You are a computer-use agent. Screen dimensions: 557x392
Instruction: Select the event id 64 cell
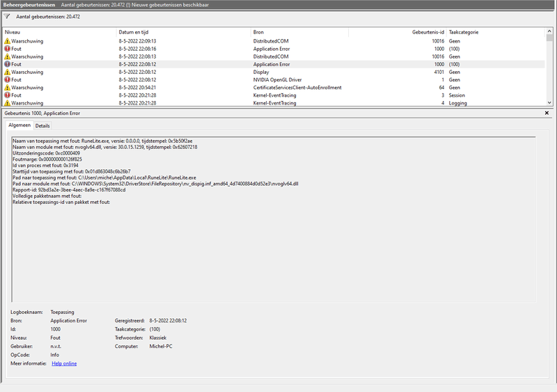coord(441,88)
